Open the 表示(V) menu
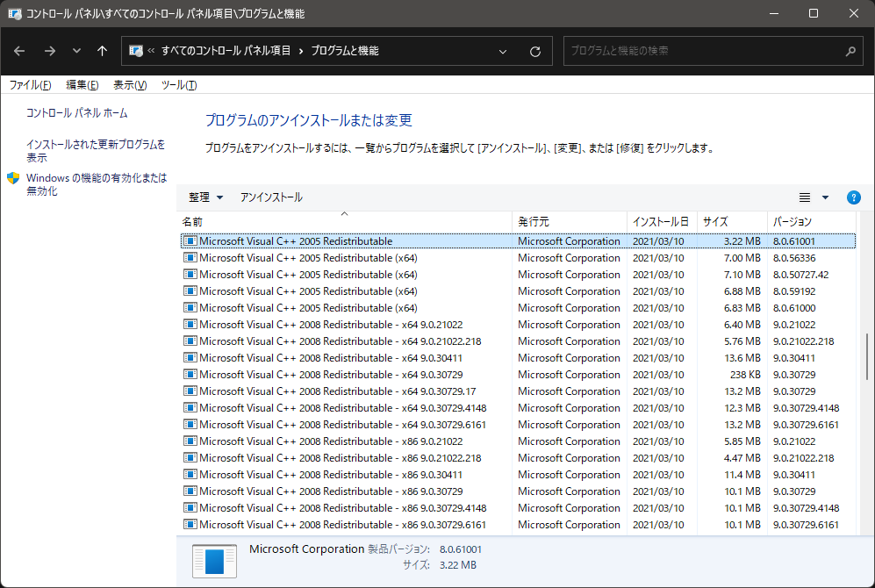This screenshot has height=588, width=875. [x=130, y=85]
